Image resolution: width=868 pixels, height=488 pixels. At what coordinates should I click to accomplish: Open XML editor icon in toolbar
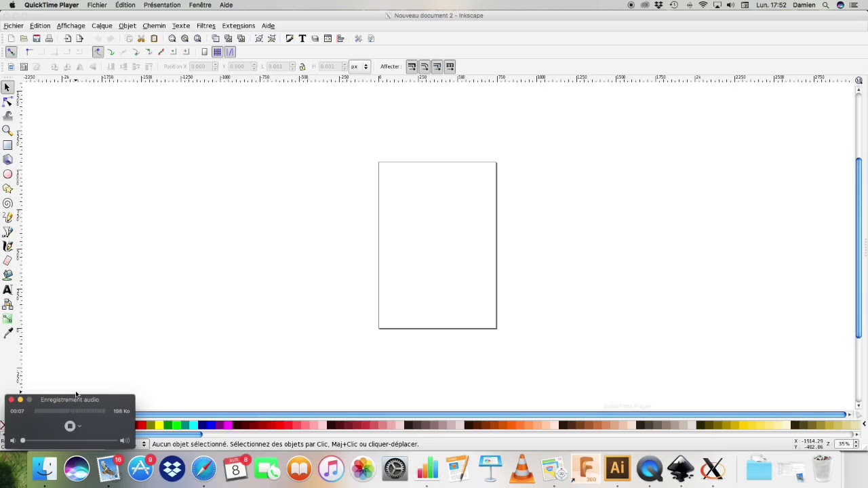pos(328,39)
